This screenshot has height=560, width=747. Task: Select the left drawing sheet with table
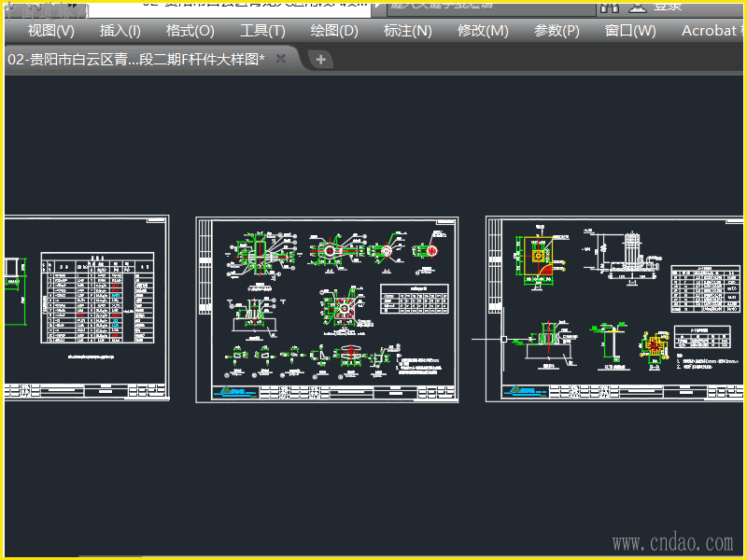(x=89, y=310)
